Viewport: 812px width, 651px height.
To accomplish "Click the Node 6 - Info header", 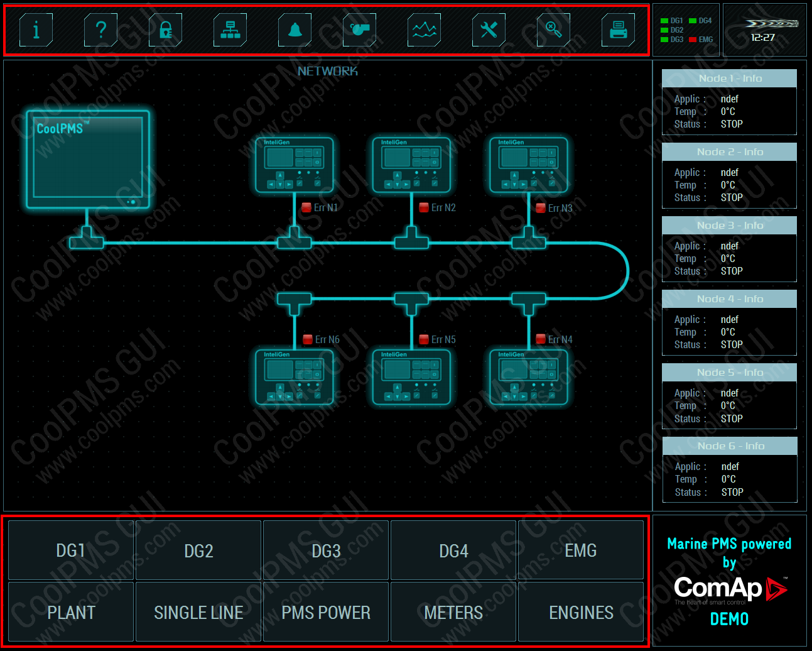I will pos(730,446).
